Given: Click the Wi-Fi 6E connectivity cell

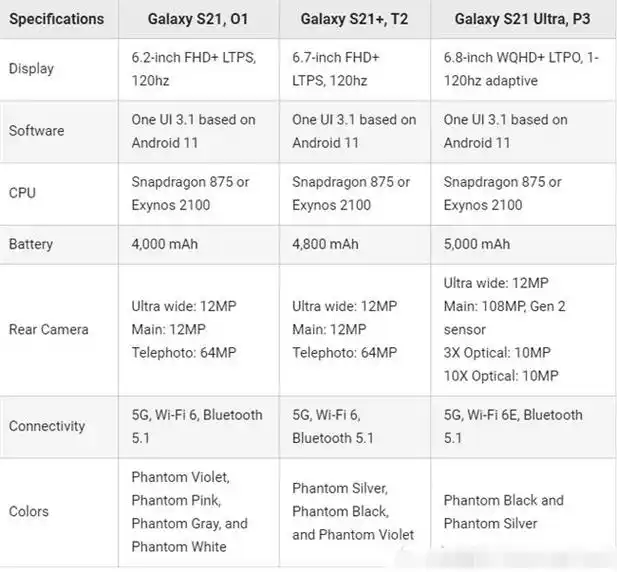Looking at the screenshot, I should (513, 426).
